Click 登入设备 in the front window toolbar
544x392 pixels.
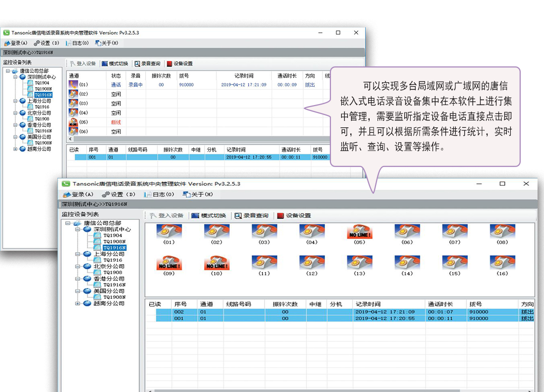(x=166, y=216)
